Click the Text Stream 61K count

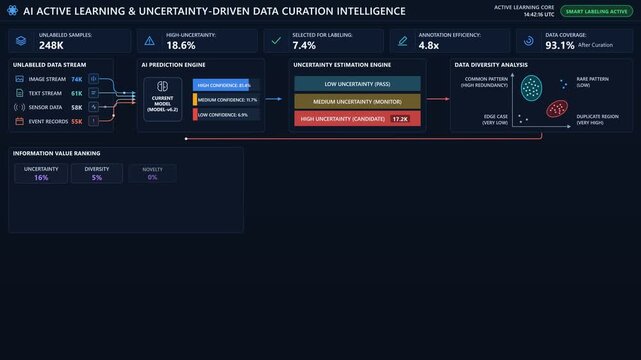coord(76,93)
